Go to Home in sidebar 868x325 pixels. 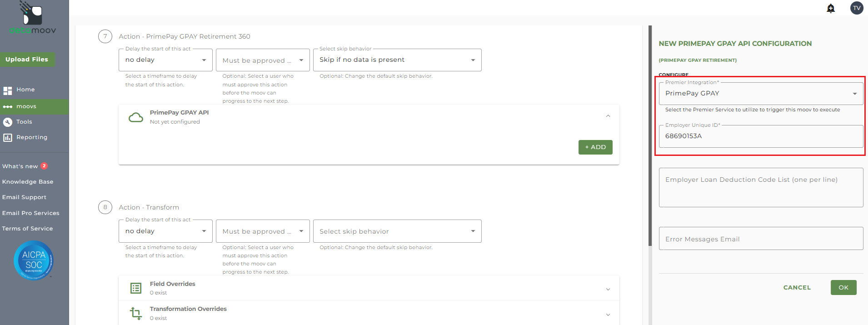click(x=25, y=90)
